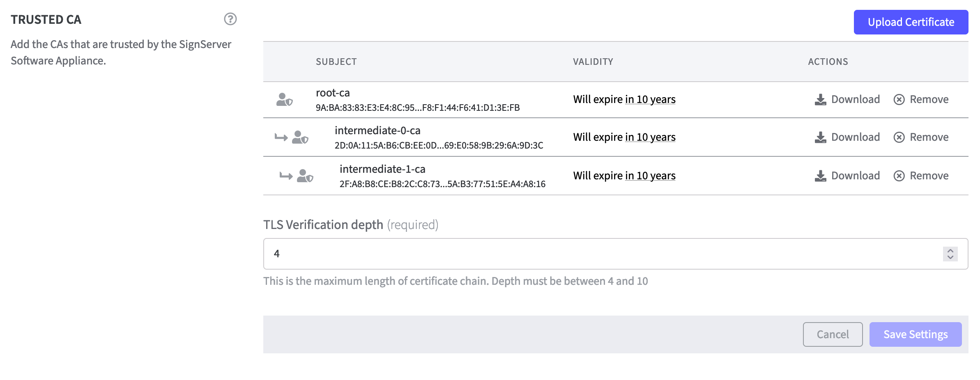Click the intermediate-1-ca certificate user-shield icon
Viewport: 980px width, 380px height.
[x=305, y=176]
